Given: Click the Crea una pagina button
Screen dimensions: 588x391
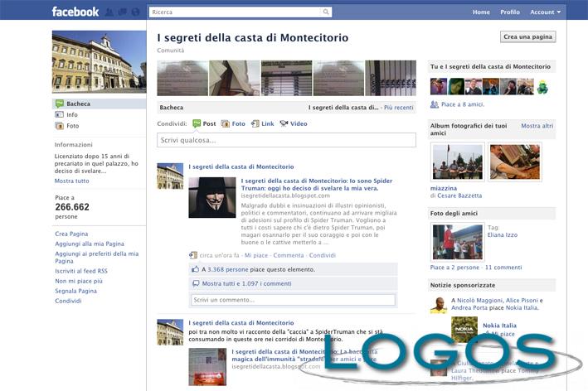Looking at the screenshot, I should coord(527,36).
